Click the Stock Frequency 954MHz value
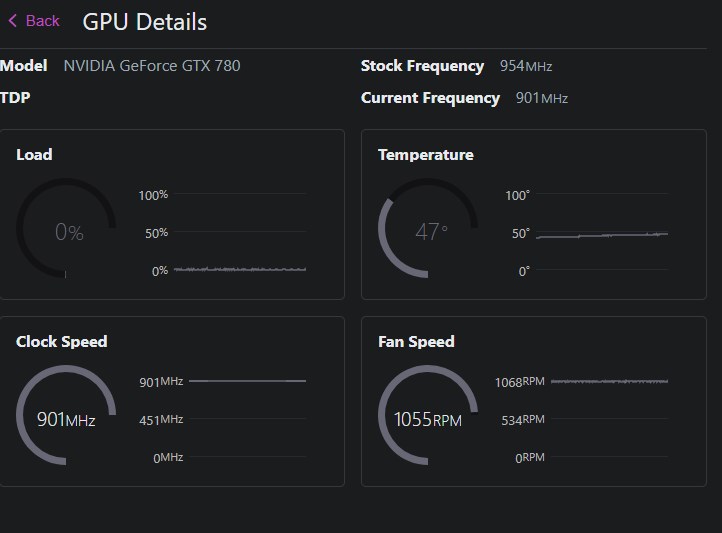The height and width of the screenshot is (533, 722). tap(526, 66)
